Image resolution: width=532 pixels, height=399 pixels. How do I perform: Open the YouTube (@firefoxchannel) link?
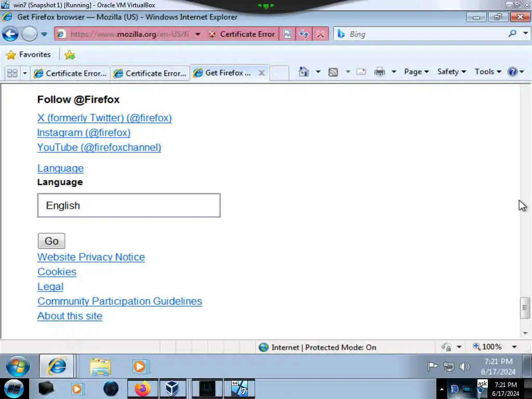point(99,147)
